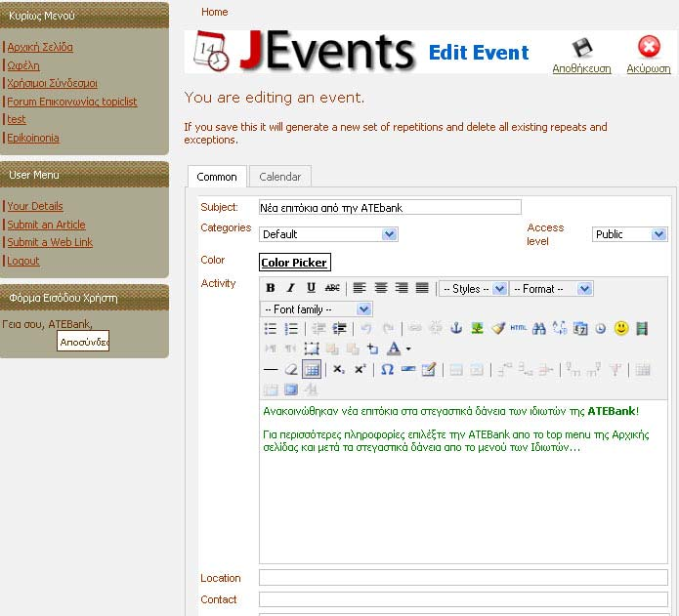Expand the Styles dropdown
This screenshot has width=679, height=616.
(x=473, y=289)
